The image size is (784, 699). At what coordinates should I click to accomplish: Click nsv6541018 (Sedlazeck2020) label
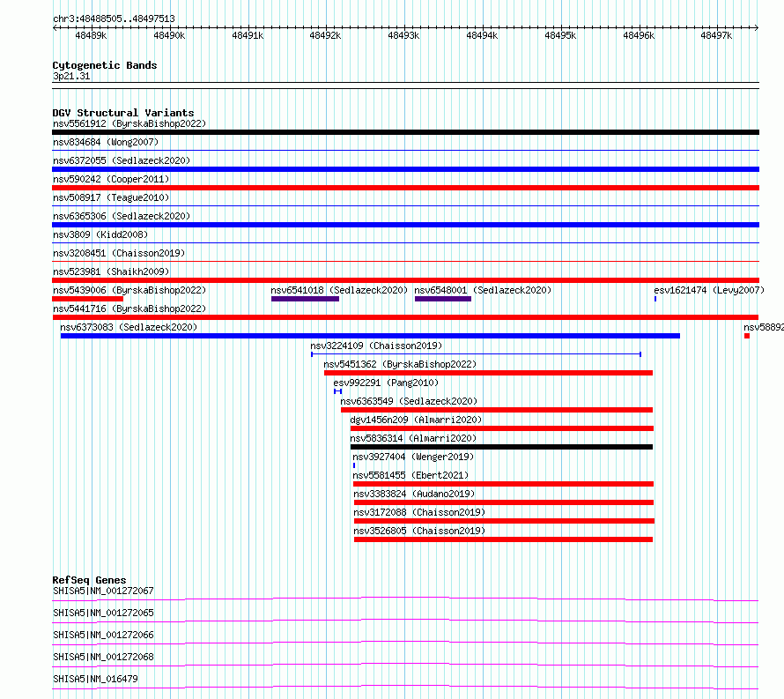point(339,290)
